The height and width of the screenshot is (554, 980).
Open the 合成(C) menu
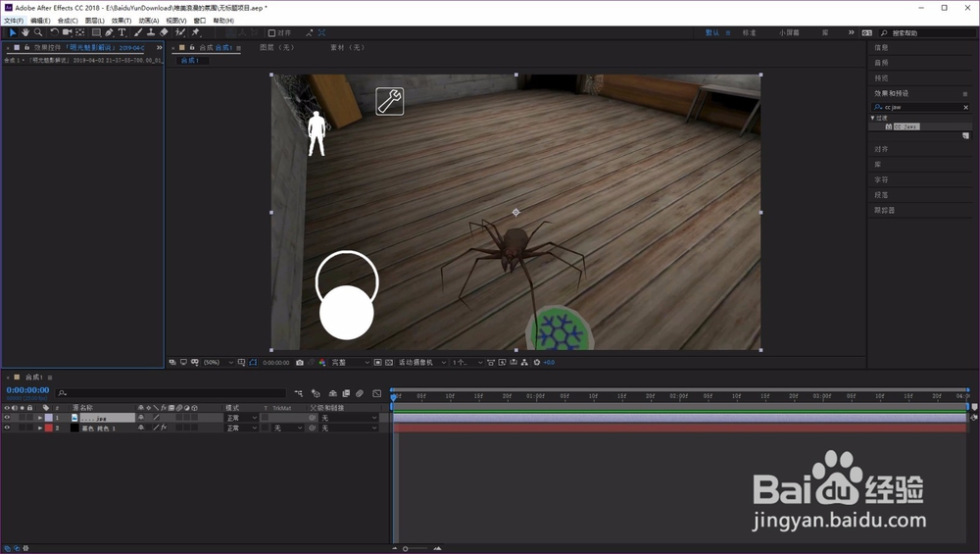69,21
